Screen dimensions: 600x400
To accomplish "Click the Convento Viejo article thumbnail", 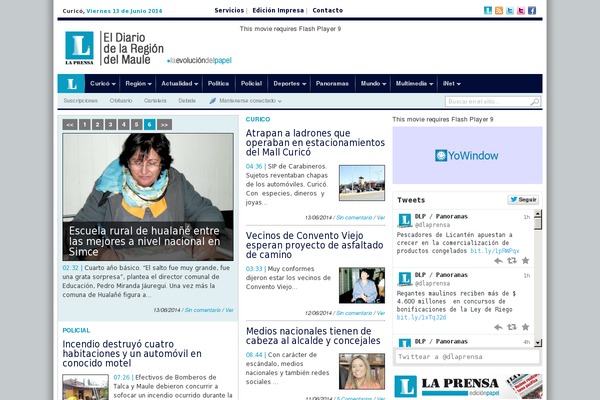I will 362,286.
